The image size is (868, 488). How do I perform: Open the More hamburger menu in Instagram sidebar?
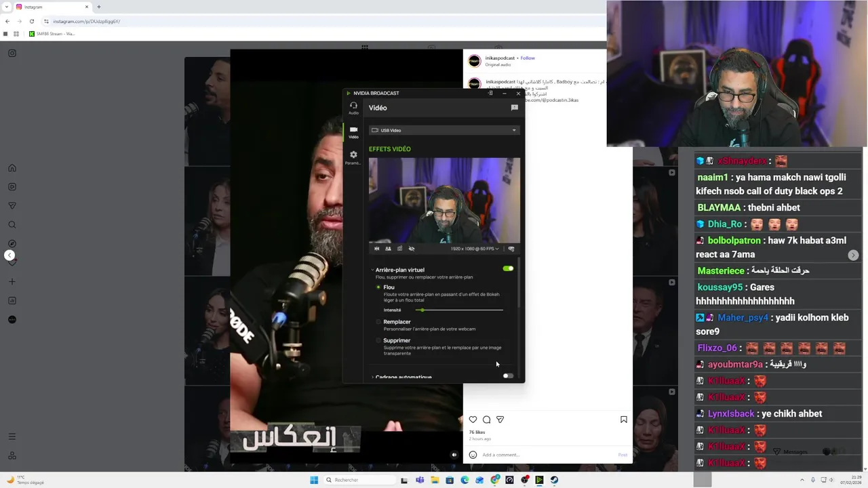pos(12,436)
